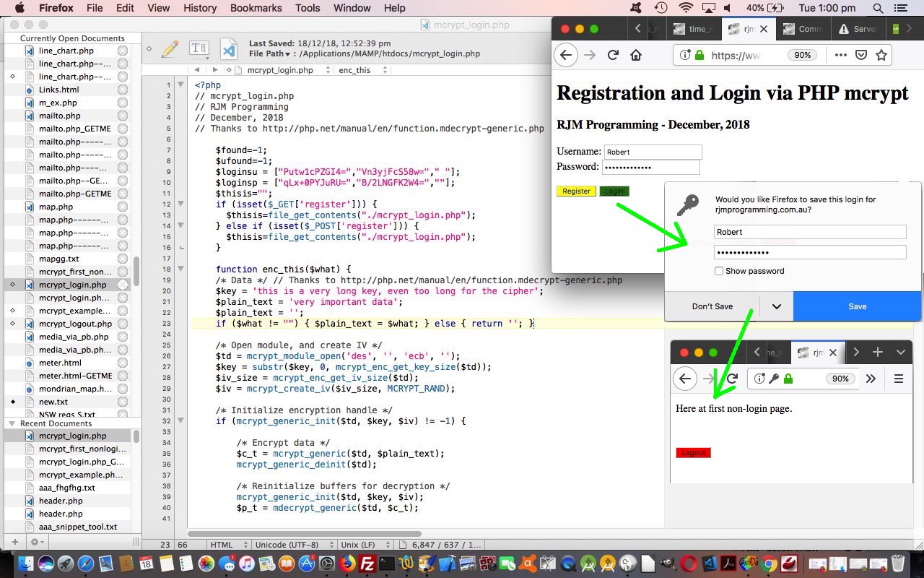Close line_chart.php in open documents list
Image resolution: width=924 pixels, height=578 pixels.
point(123,51)
